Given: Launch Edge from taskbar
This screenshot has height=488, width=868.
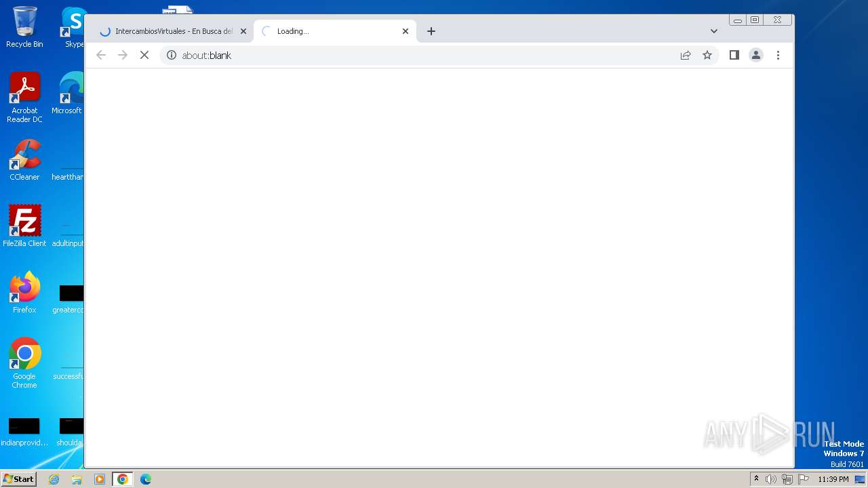Looking at the screenshot, I should pos(146,479).
